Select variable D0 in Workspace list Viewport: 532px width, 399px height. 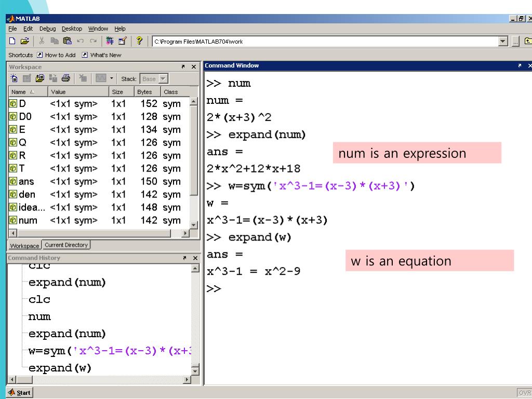(99, 117)
